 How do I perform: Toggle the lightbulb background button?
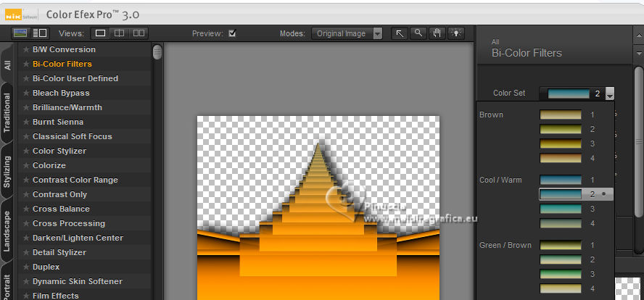click(x=456, y=33)
